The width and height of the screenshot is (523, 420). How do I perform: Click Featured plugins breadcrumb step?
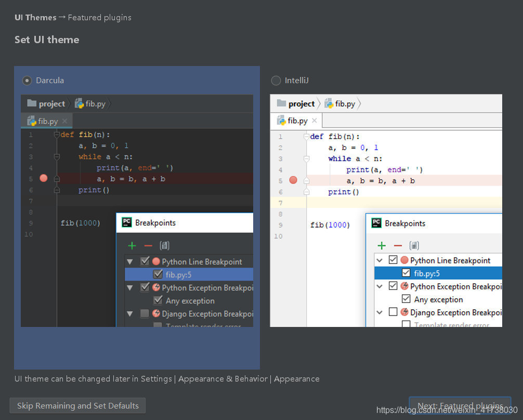pos(99,17)
